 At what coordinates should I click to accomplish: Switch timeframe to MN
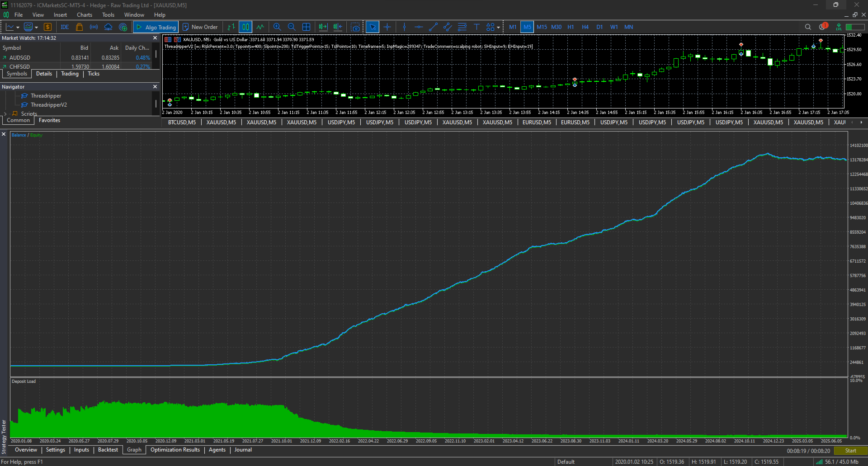(628, 27)
